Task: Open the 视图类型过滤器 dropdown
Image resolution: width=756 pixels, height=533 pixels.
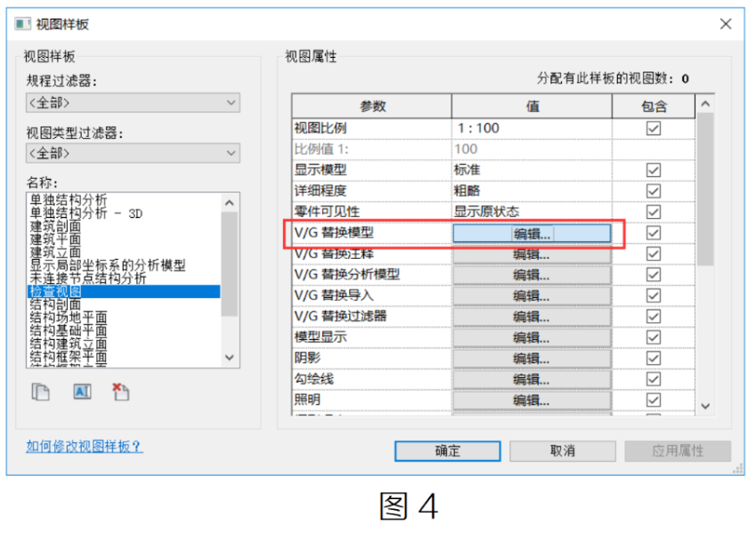Action: (x=133, y=153)
